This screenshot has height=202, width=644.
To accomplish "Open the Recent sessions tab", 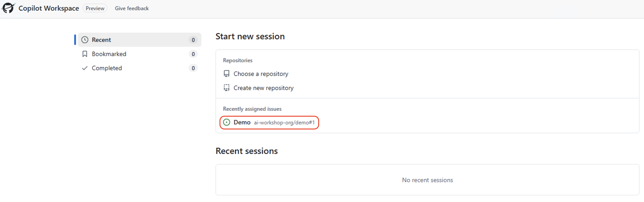I will pyautogui.click(x=139, y=40).
